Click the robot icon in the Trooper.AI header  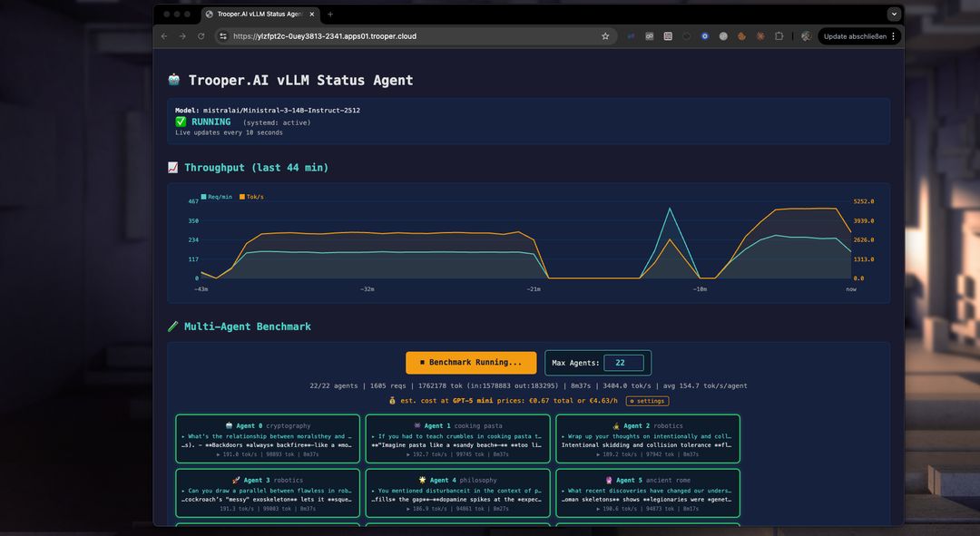click(x=172, y=80)
